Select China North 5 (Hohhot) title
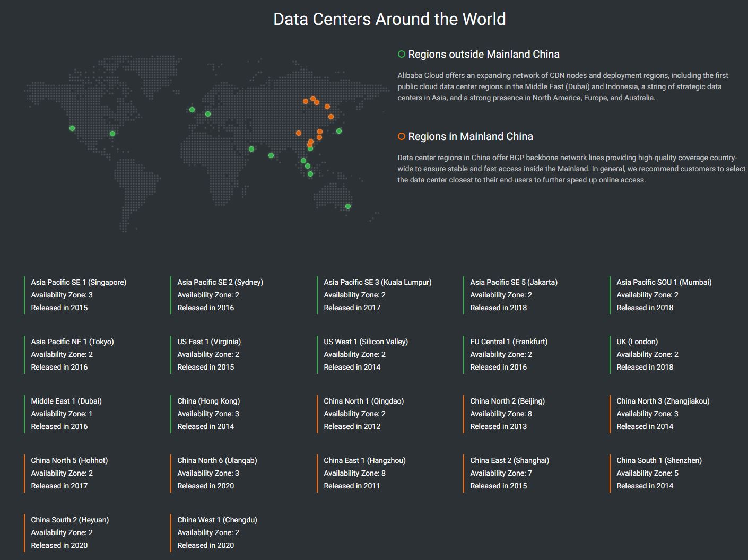The width and height of the screenshot is (748, 560). tap(69, 460)
